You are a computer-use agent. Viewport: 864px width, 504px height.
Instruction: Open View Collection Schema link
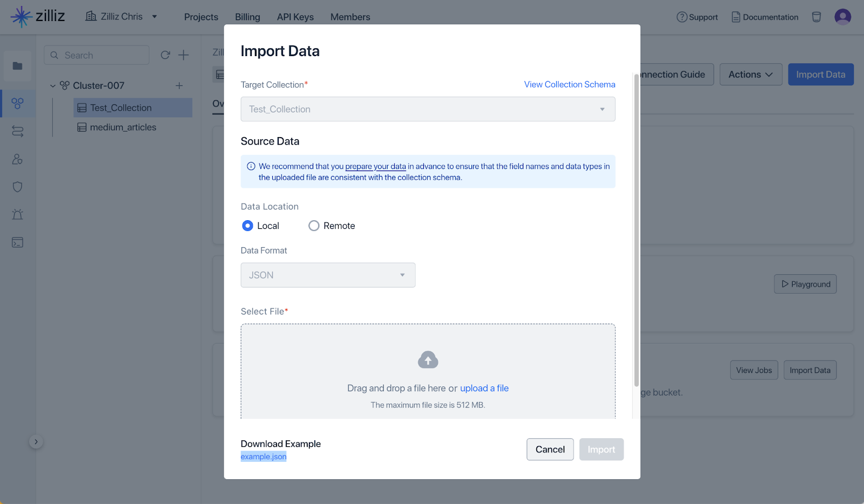[569, 85]
